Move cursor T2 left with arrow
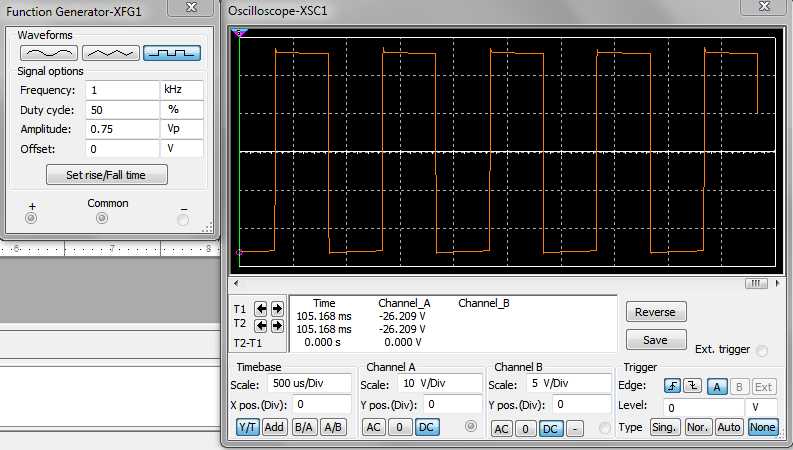793x450 pixels. [260, 326]
